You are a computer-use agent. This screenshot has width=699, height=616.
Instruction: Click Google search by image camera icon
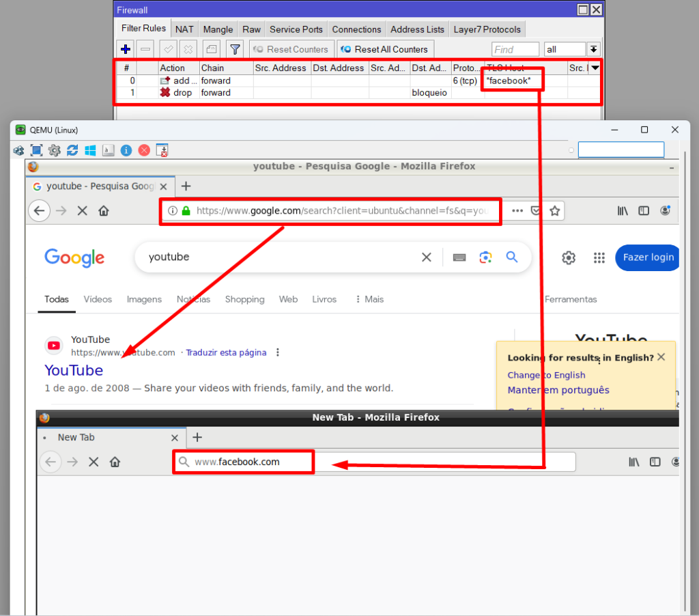tap(485, 257)
